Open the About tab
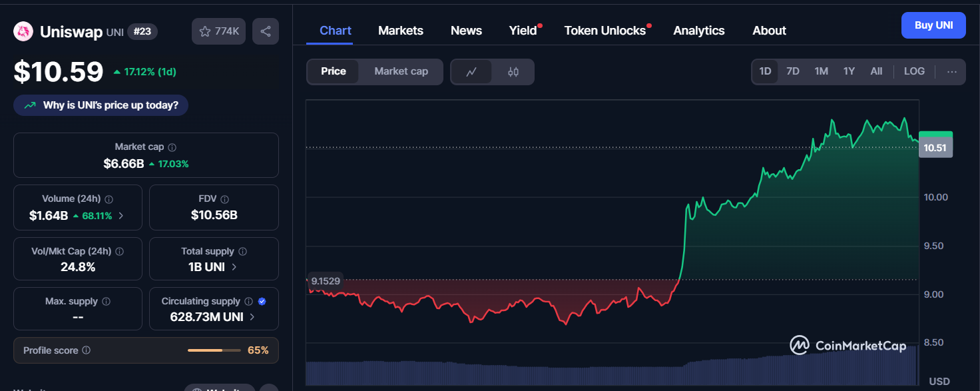The height and width of the screenshot is (391, 980). [x=769, y=31]
